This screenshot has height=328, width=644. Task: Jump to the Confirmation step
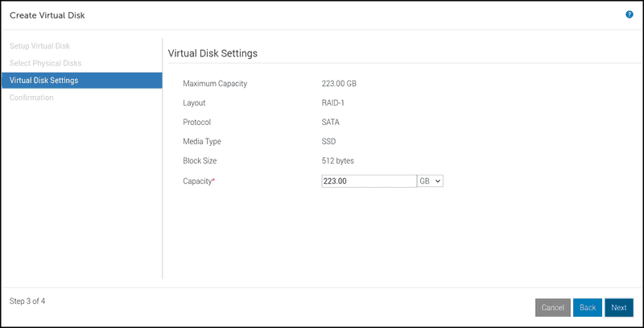click(31, 98)
